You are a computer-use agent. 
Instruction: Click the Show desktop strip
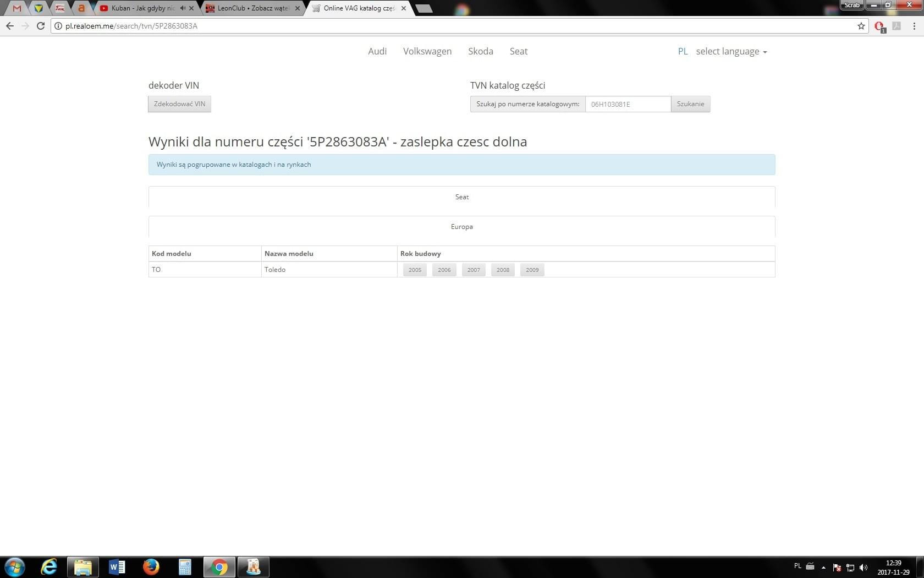(920, 567)
